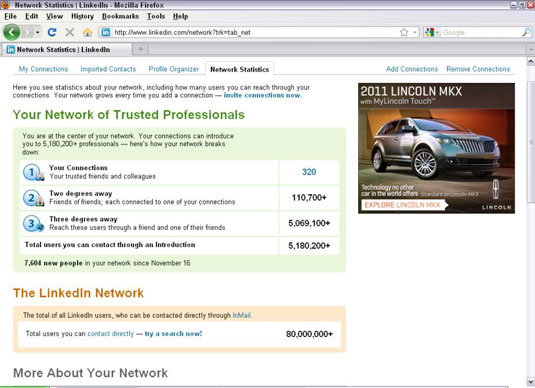The width and height of the screenshot is (535, 388).
Task: Click the LinkedIn favicon on browser tab
Action: point(11,49)
